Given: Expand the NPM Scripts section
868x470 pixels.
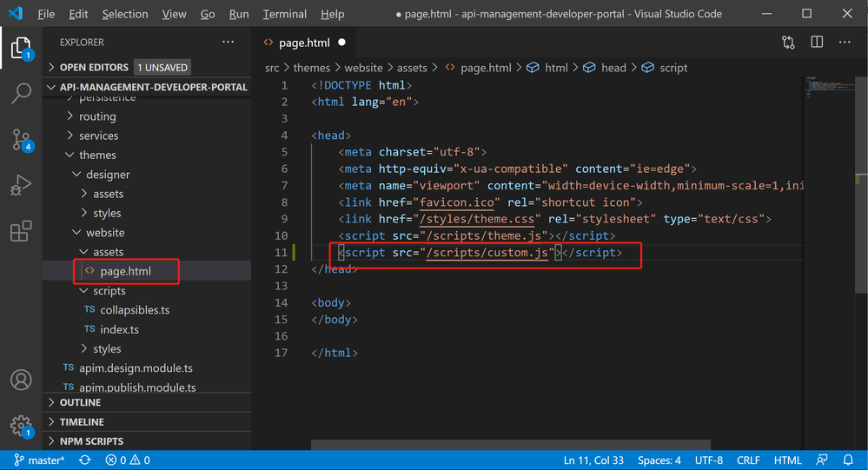Looking at the screenshot, I should click(x=147, y=441).
